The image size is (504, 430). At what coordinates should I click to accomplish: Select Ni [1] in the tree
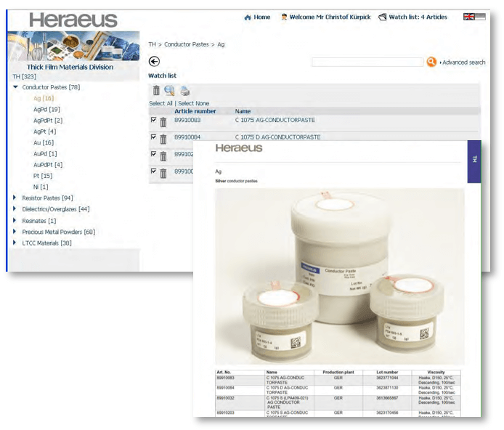(41, 187)
